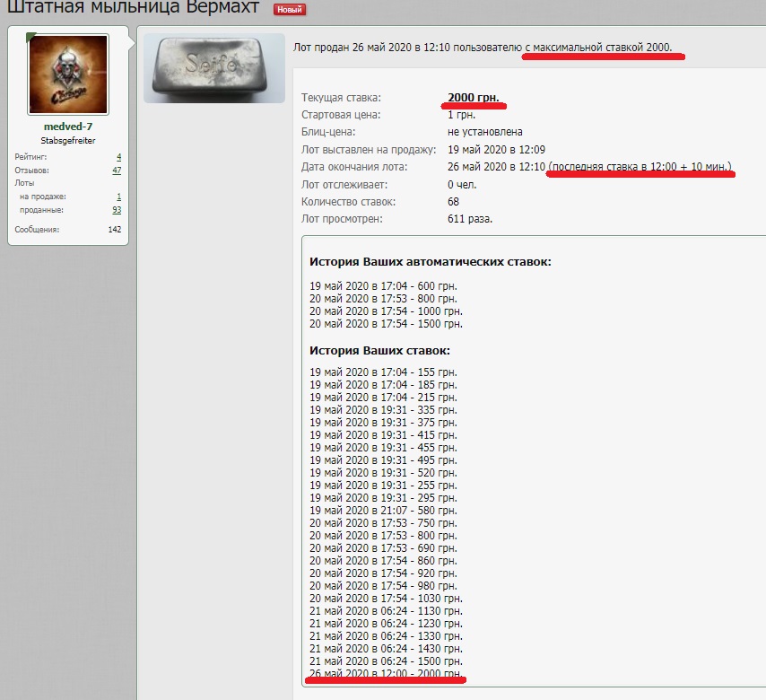Click the auto-bid entry 19 май 17:04 - 600 грн.
766x700 pixels.
(384, 286)
